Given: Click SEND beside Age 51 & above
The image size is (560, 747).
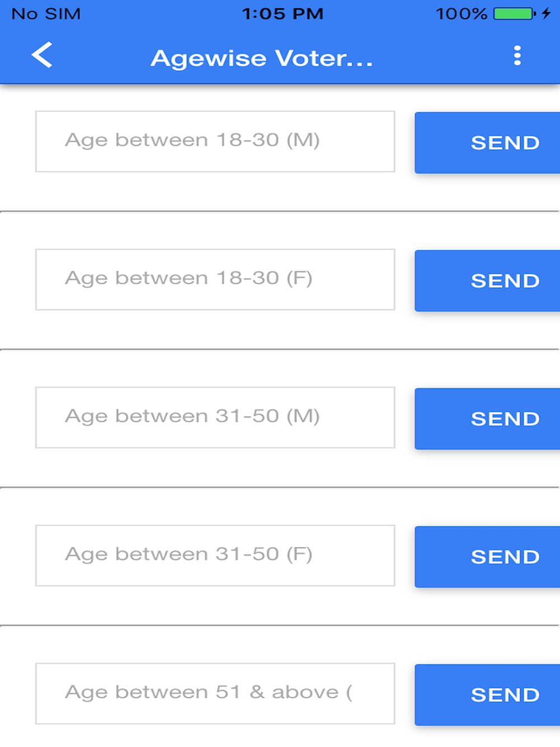Looking at the screenshot, I should click(487, 694).
